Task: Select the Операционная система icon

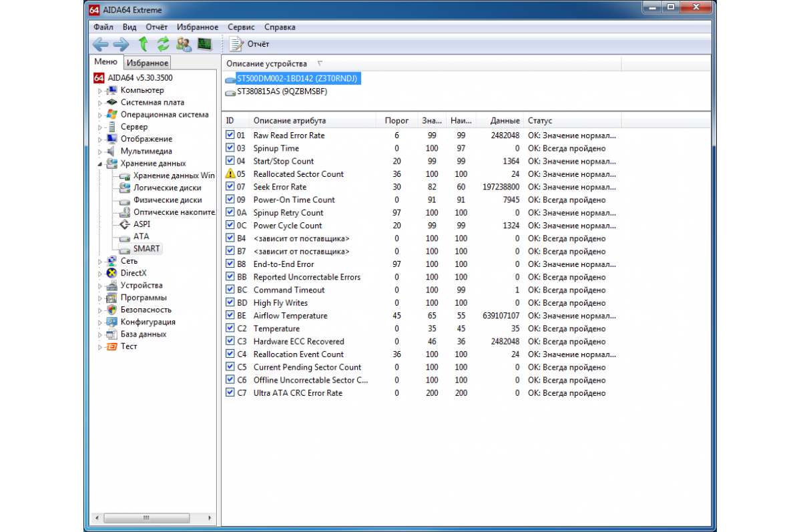Action: [112, 114]
